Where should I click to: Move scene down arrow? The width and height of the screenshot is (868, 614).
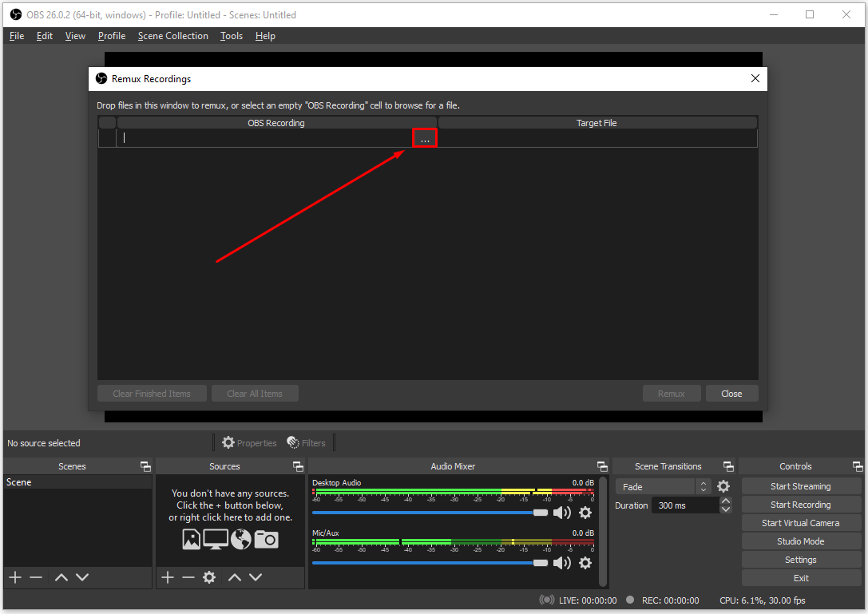pos(82,577)
